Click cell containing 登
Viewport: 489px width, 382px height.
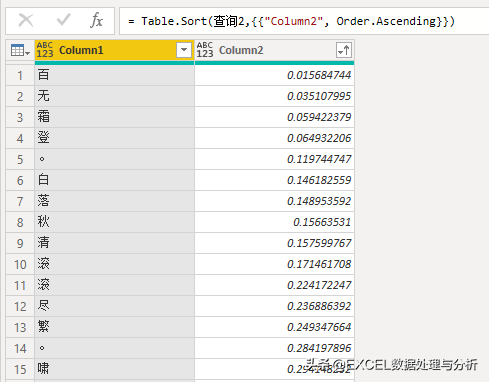point(114,138)
